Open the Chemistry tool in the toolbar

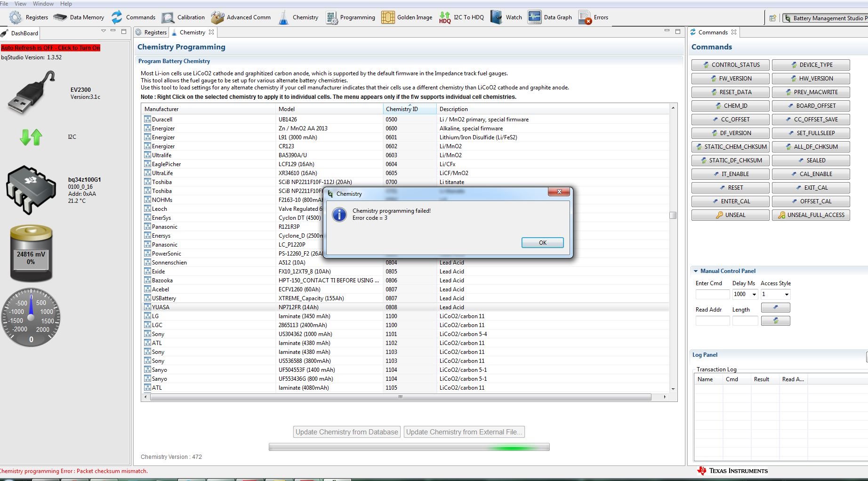click(298, 17)
